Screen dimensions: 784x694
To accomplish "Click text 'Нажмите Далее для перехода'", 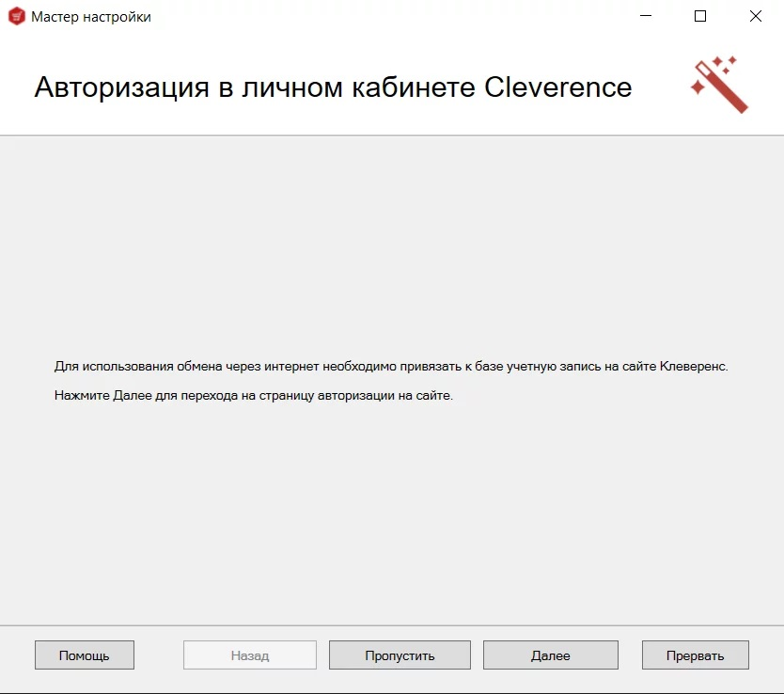I will [x=254, y=396].
